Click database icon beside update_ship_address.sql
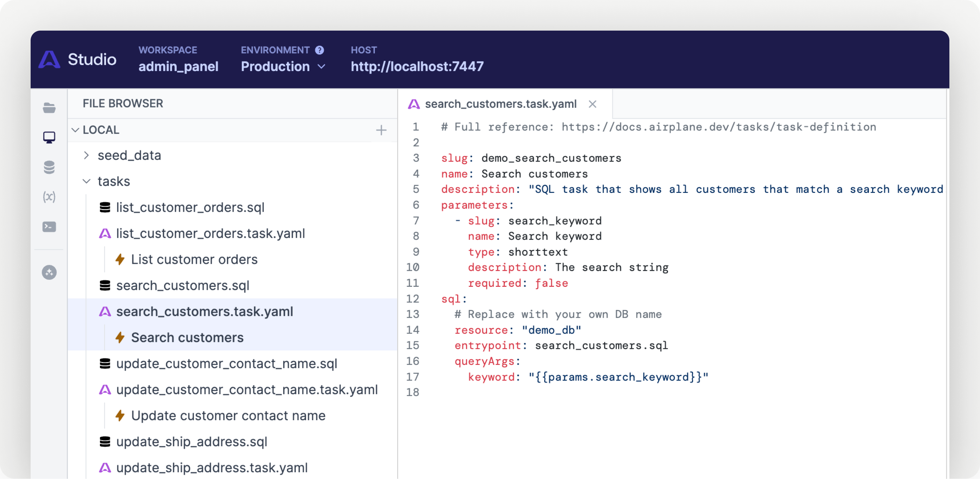Viewport: 980px width, 479px height. point(105,441)
